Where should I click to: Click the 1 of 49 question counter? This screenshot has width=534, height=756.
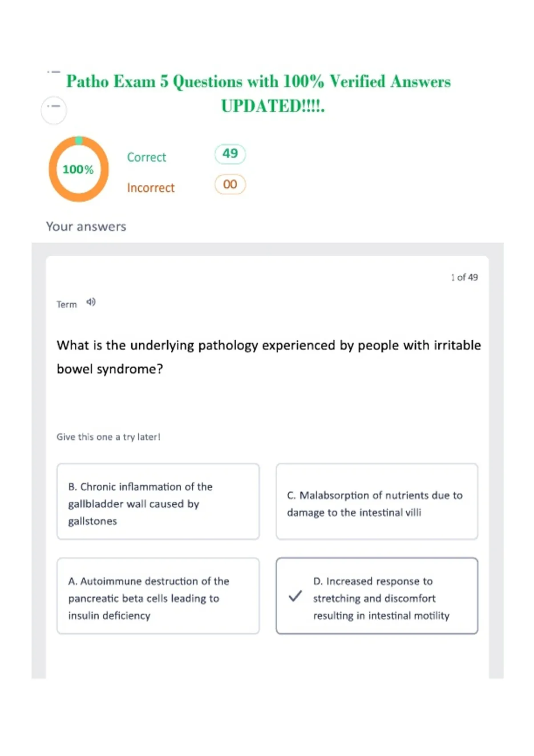pyautogui.click(x=464, y=277)
